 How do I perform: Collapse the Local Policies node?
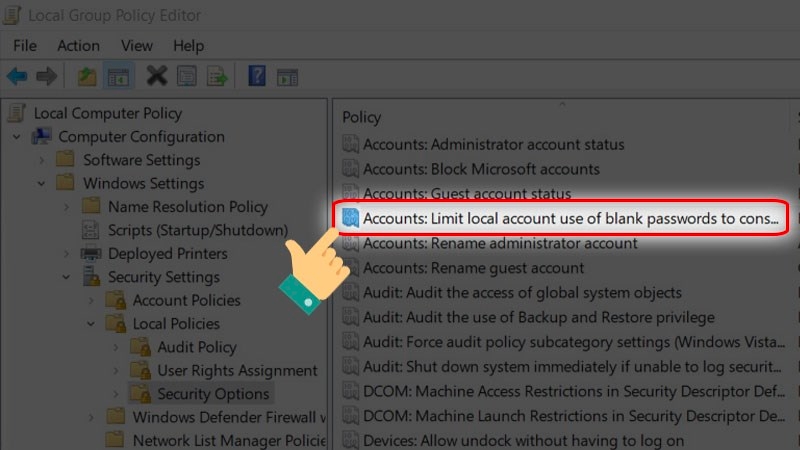91,324
